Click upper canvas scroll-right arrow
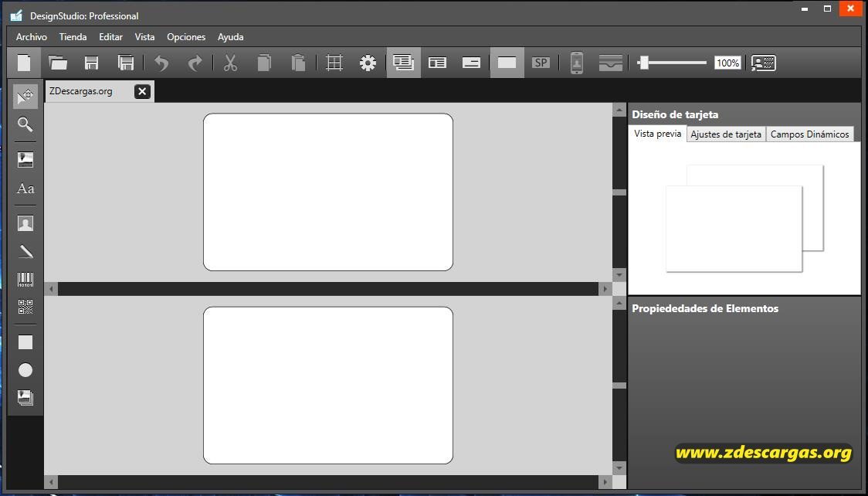Image resolution: width=868 pixels, height=496 pixels. 605,289
